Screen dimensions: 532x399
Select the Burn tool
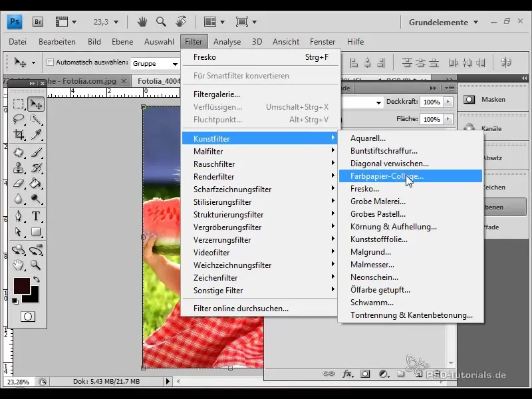pos(36,198)
